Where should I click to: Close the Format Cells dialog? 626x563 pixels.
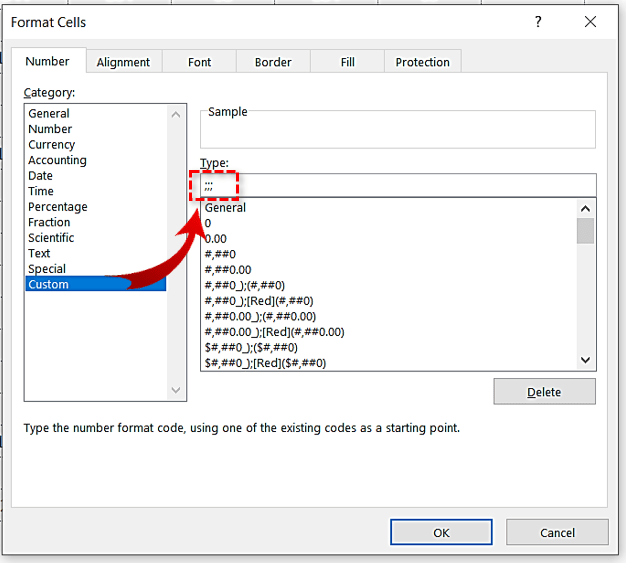tap(592, 22)
